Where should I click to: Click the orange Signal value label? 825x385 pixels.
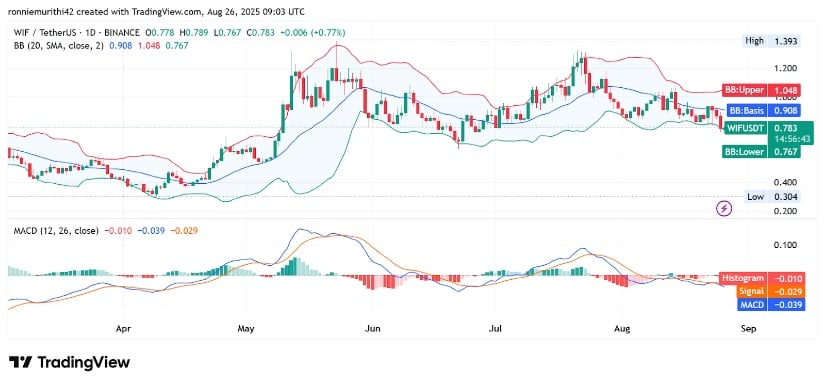[770, 291]
